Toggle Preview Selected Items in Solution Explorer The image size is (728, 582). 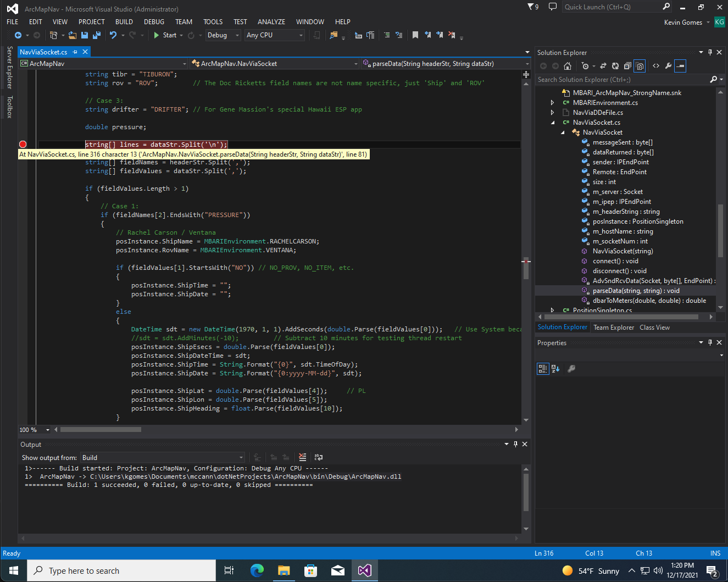click(x=680, y=66)
